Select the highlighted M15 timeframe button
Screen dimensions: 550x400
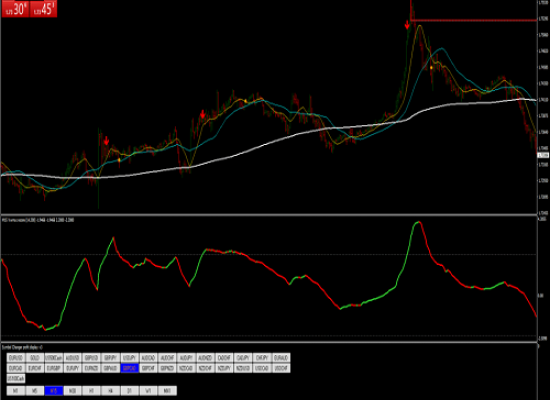pos(54,391)
